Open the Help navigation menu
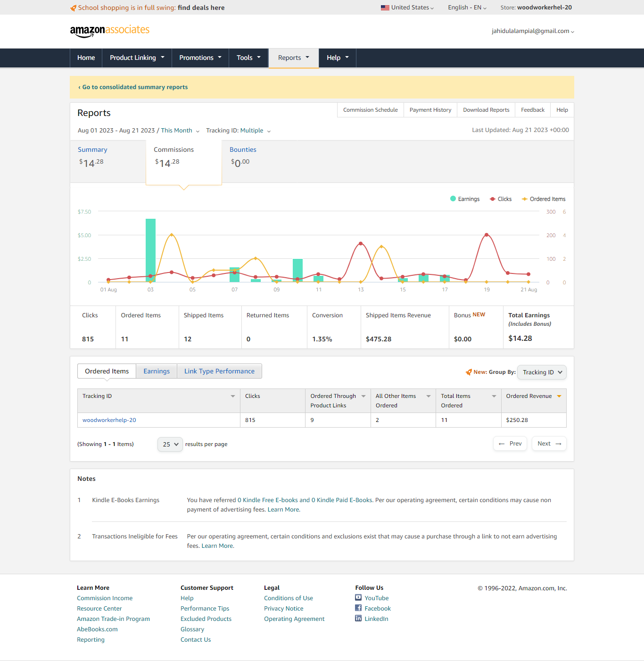 tap(338, 58)
